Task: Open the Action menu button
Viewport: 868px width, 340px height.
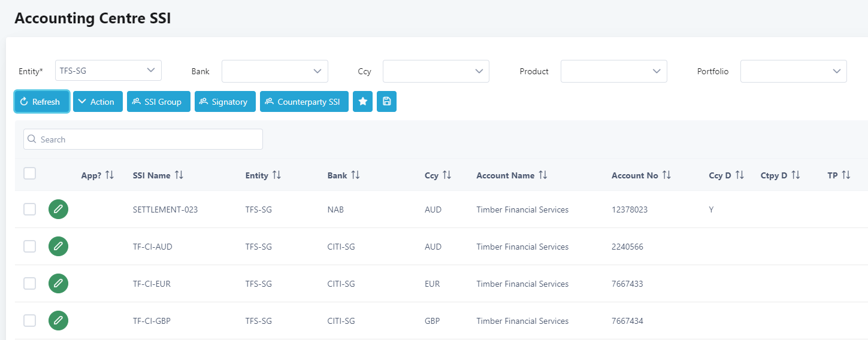Action: coord(98,102)
